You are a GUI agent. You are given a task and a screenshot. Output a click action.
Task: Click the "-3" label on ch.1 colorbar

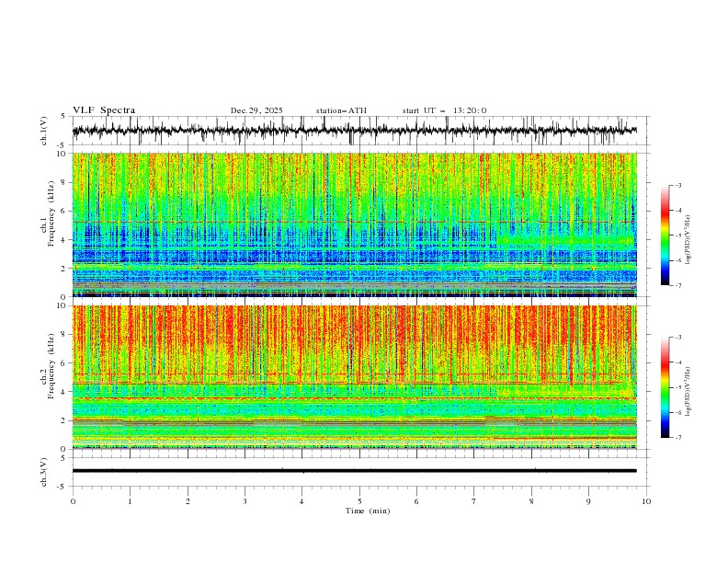coord(677,185)
